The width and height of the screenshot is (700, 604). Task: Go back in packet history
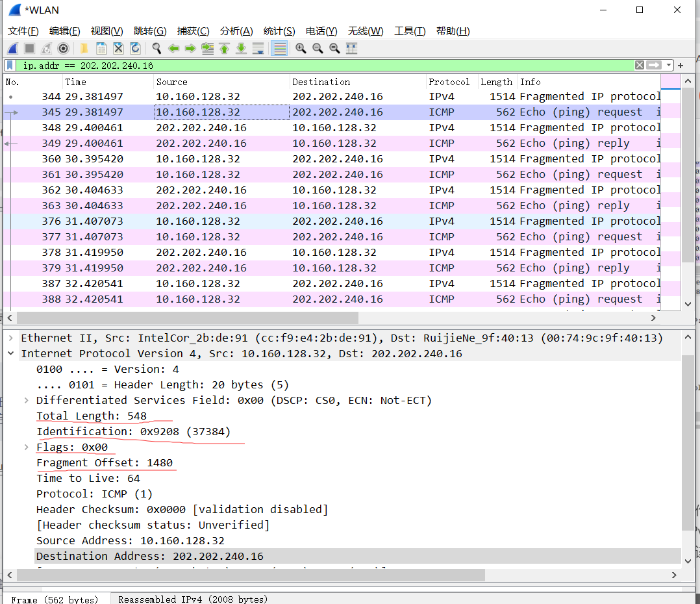[x=173, y=48]
